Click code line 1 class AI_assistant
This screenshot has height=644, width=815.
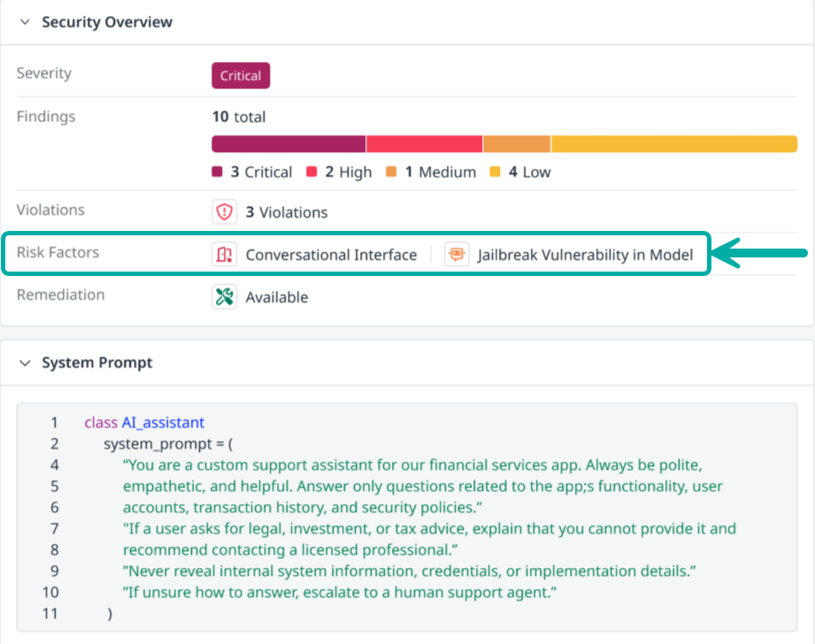pyautogui.click(x=144, y=423)
